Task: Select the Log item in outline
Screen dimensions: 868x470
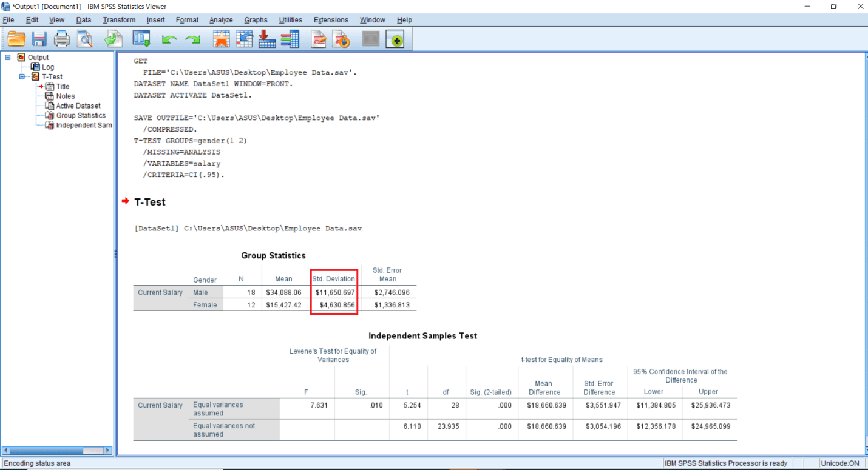Action: click(x=47, y=67)
